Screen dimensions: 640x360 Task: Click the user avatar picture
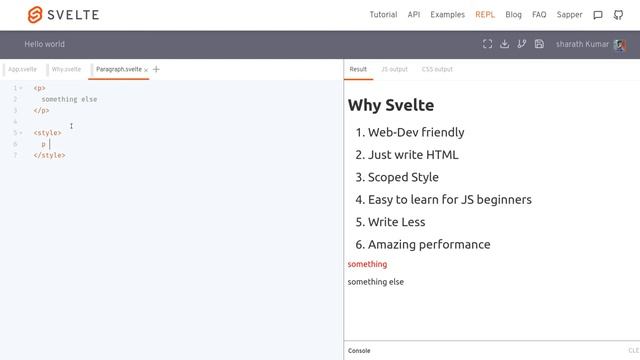[620, 44]
